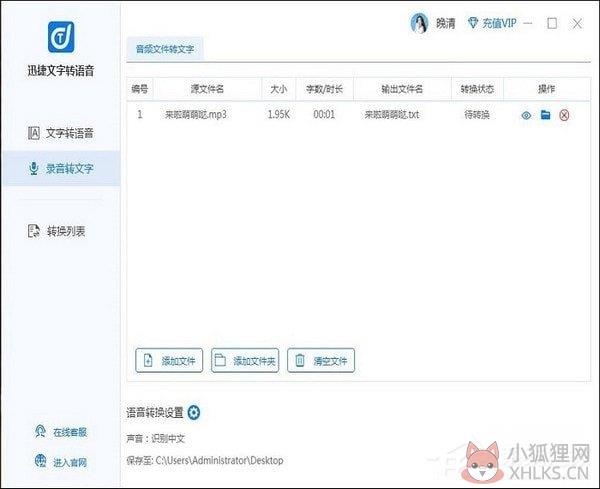
Task: Click the 大小 column header
Action: click(x=279, y=89)
